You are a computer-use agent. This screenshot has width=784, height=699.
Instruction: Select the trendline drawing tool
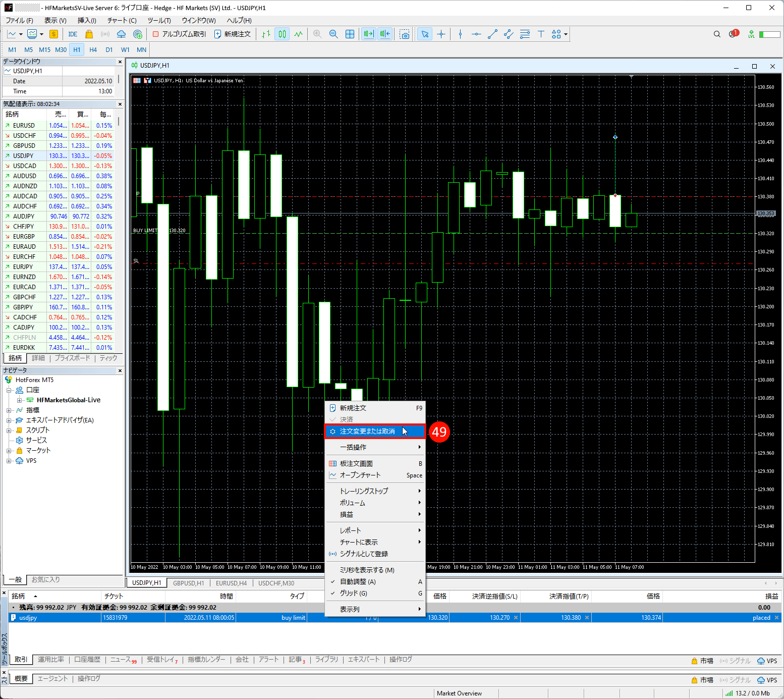pos(492,34)
